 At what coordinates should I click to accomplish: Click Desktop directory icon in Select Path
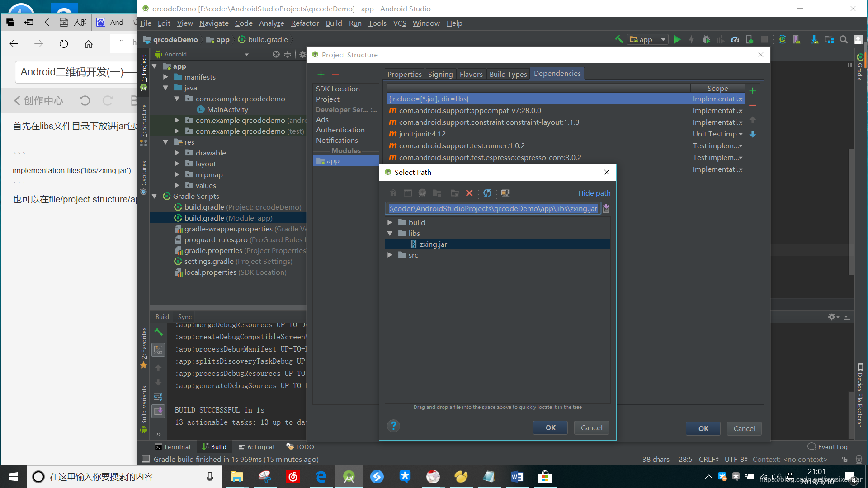[408, 193]
